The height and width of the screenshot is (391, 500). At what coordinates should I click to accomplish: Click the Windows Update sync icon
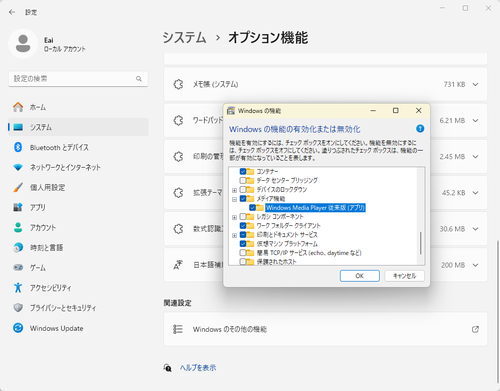[x=18, y=328]
